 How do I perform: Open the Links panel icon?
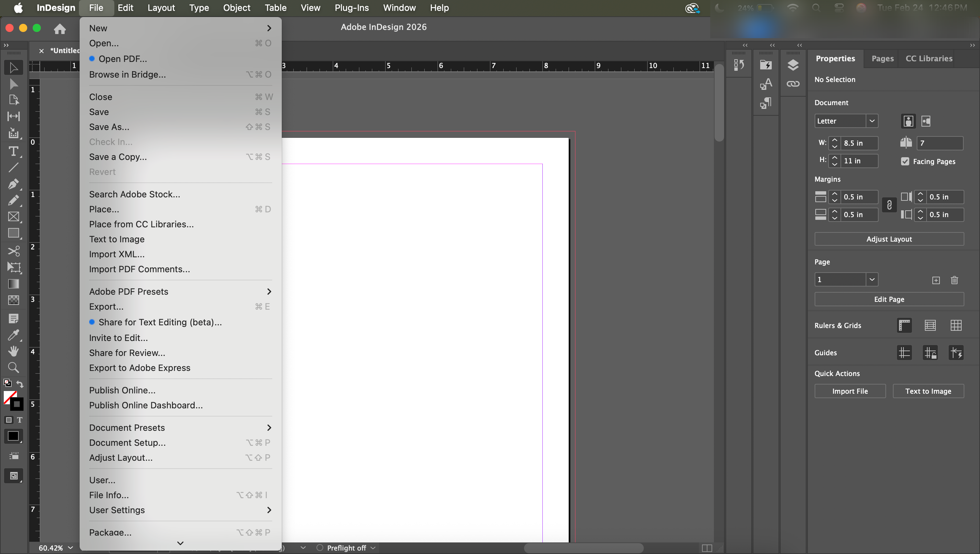click(793, 84)
